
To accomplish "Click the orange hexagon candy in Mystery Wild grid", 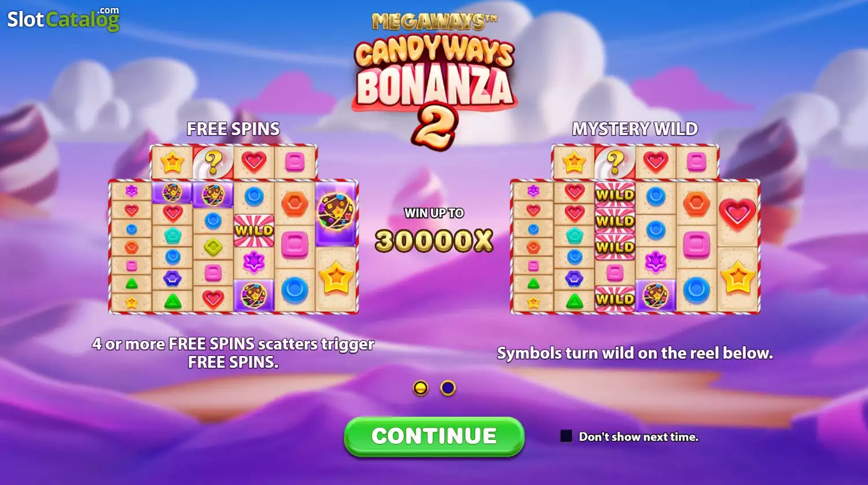I will click(696, 204).
